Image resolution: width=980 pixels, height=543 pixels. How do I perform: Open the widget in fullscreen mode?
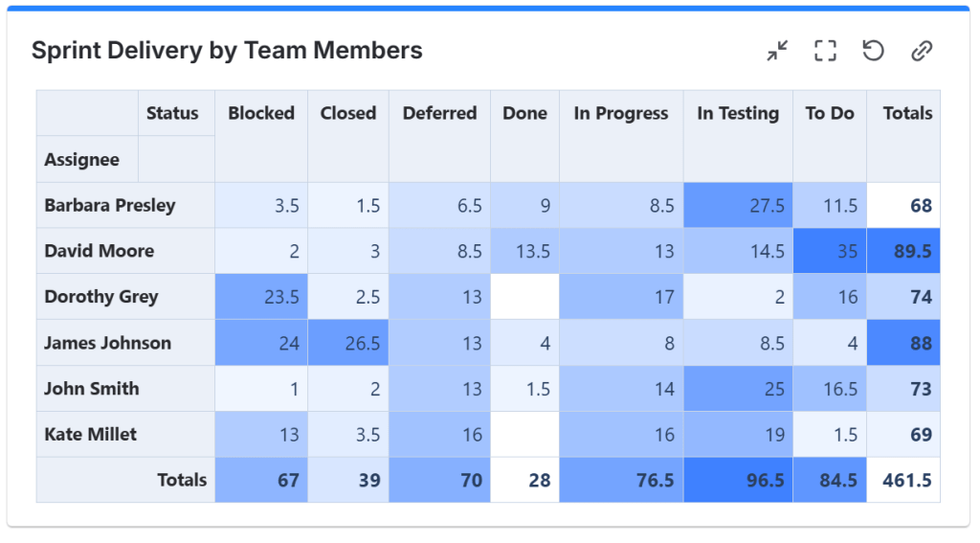click(825, 51)
